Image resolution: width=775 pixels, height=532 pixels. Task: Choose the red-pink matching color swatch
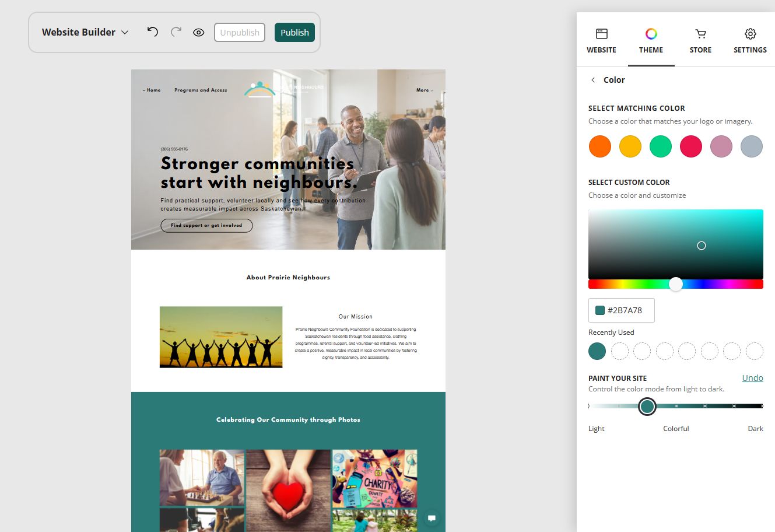tap(691, 146)
